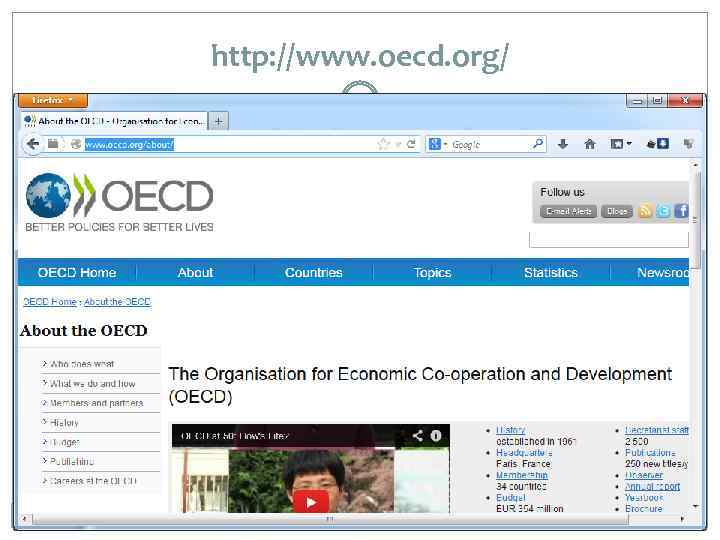The image size is (720, 540).
Task: Open the Countries menu item
Action: 314,272
